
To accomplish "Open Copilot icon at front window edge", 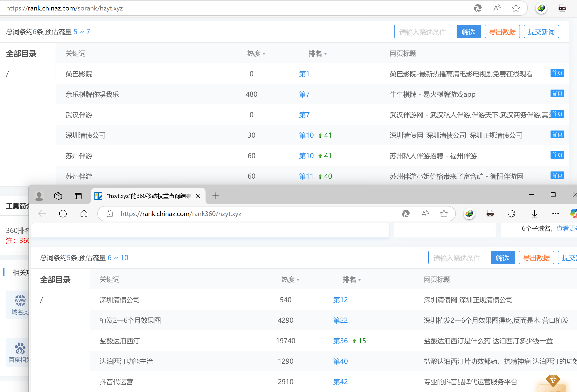I will (x=574, y=214).
